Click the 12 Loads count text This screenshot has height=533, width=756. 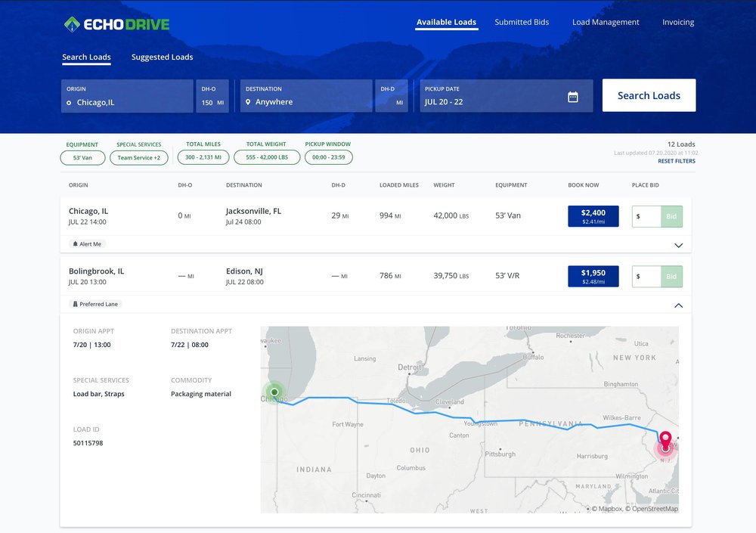[x=681, y=144]
